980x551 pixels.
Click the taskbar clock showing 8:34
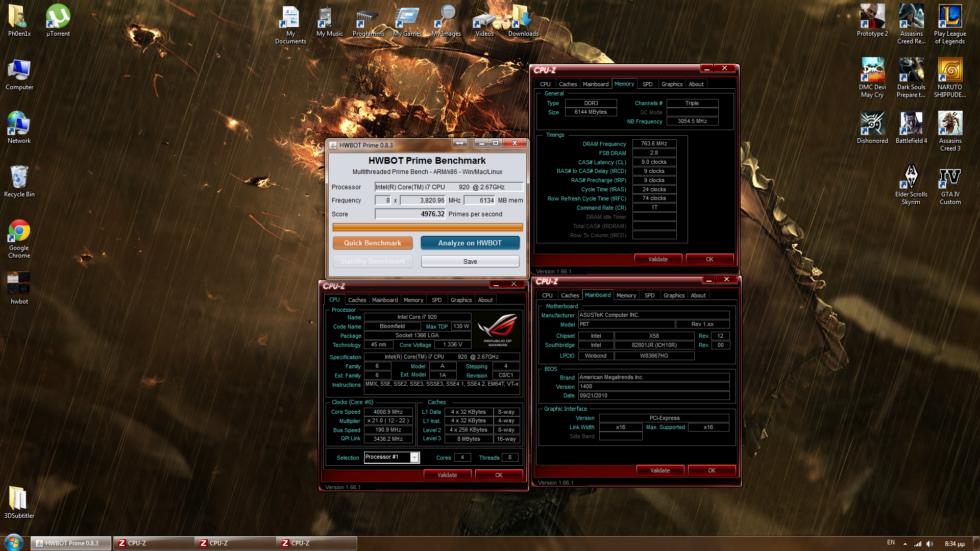point(954,544)
